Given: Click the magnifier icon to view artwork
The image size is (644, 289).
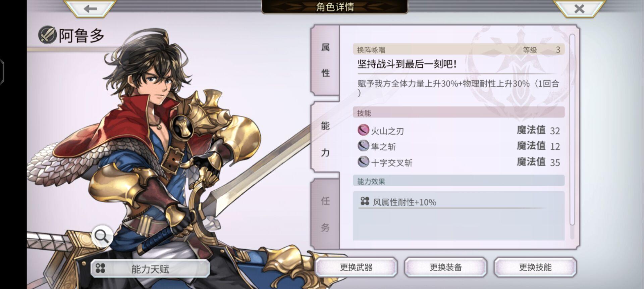Looking at the screenshot, I should click(102, 236).
